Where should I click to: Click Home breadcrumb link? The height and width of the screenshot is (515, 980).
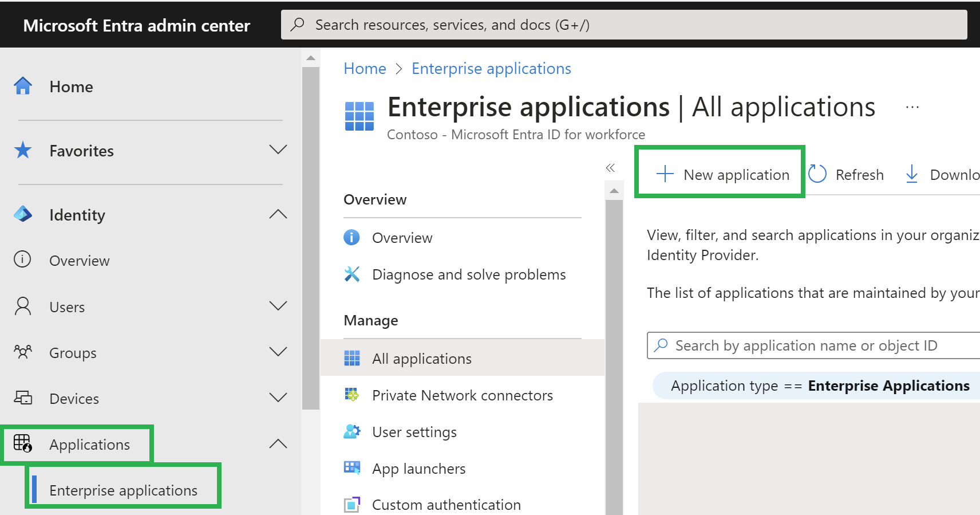(x=365, y=68)
